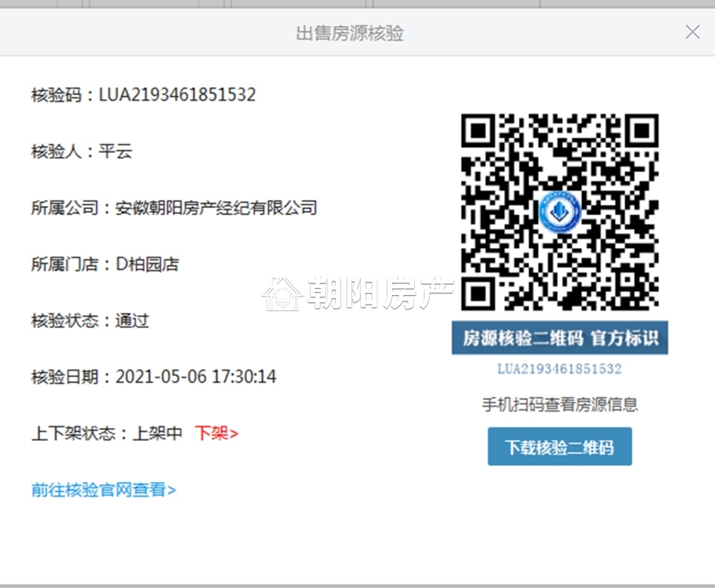Click the 核验人 平云 text
Viewport: 715px width, 588px height.
tap(82, 151)
